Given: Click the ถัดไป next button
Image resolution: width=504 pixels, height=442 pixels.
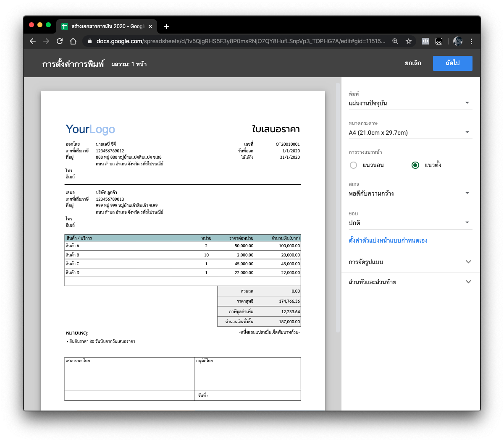Looking at the screenshot, I should [453, 63].
